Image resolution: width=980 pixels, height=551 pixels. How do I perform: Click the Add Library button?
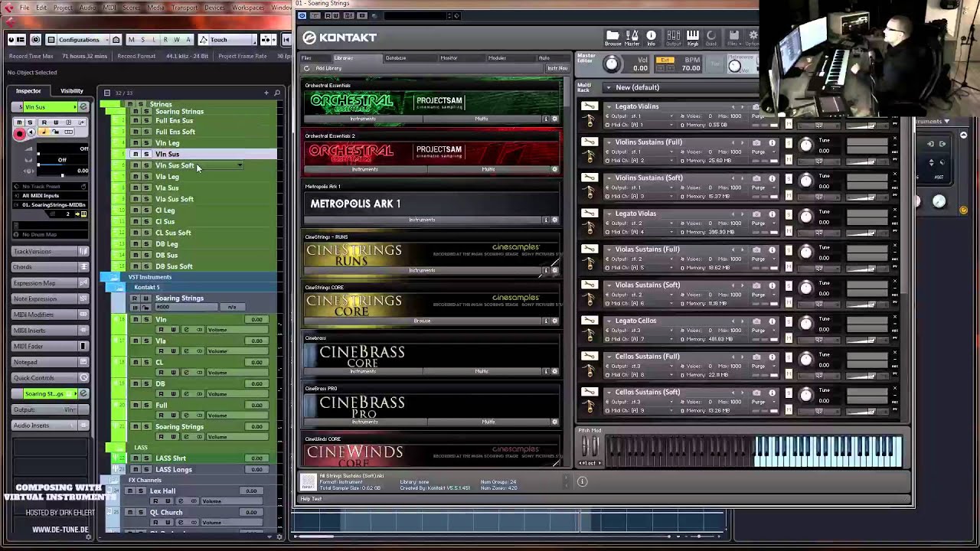click(328, 68)
